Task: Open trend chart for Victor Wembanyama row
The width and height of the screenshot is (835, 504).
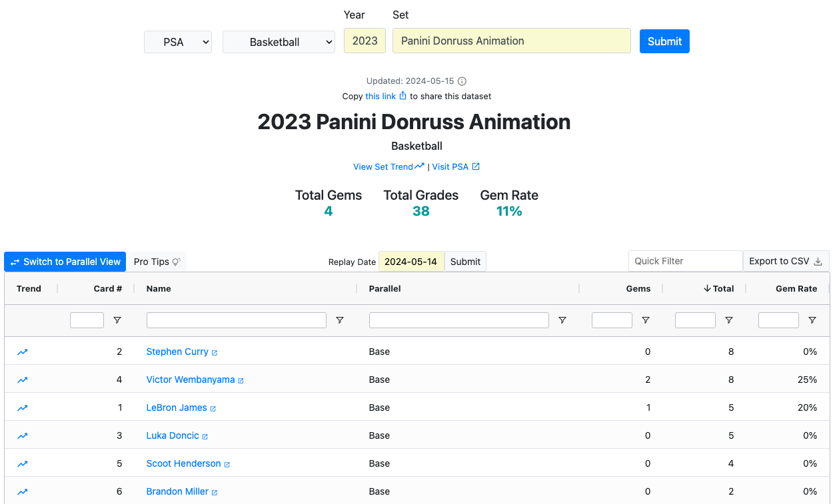Action: (x=22, y=380)
